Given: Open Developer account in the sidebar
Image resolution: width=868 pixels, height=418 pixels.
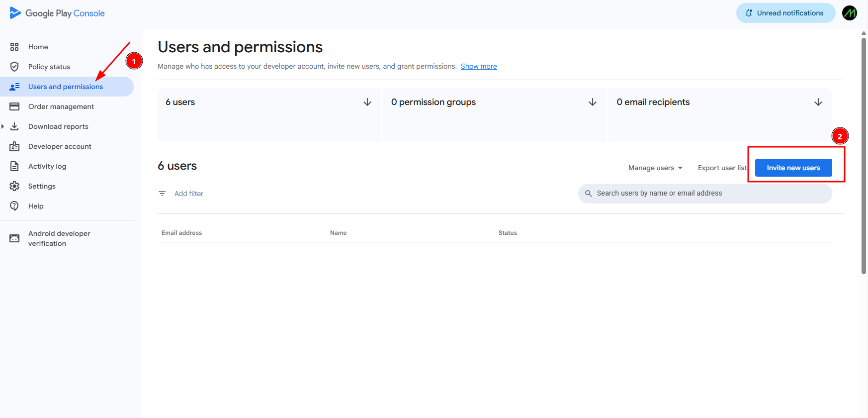Looking at the screenshot, I should tap(67, 146).
